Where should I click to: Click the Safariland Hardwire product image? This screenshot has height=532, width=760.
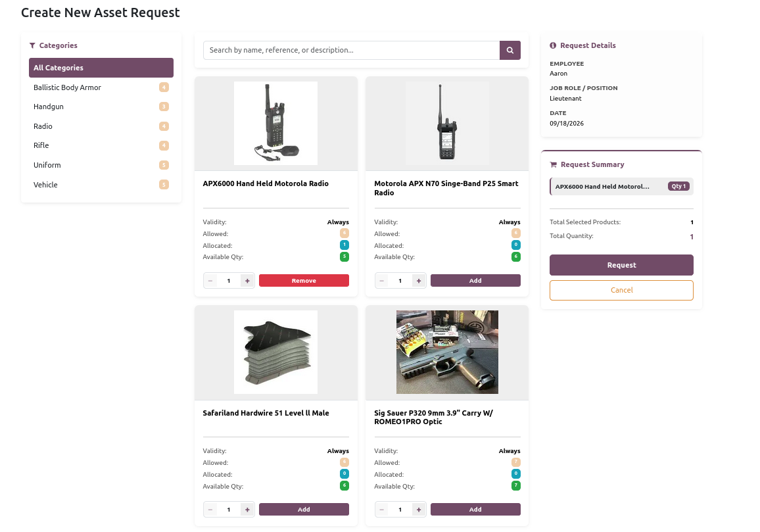pos(275,352)
